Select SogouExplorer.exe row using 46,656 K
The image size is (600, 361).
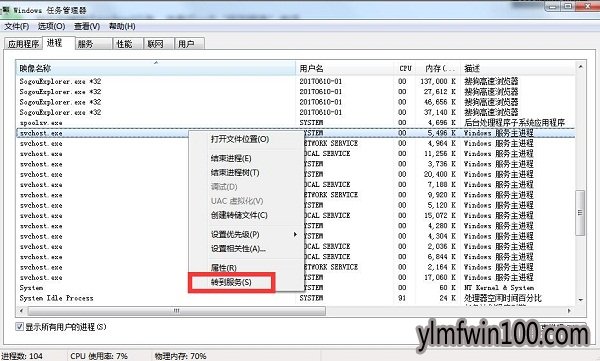pos(295,102)
